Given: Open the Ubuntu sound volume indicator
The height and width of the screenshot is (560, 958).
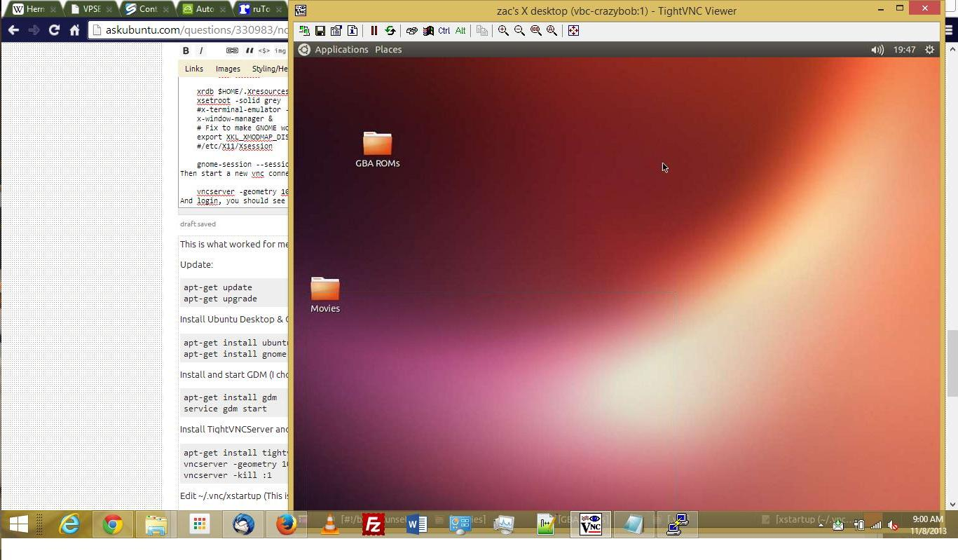Looking at the screenshot, I should click(x=877, y=50).
